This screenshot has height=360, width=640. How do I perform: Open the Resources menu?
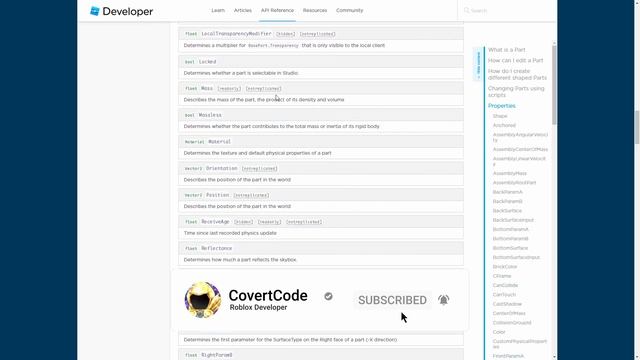click(x=315, y=10)
